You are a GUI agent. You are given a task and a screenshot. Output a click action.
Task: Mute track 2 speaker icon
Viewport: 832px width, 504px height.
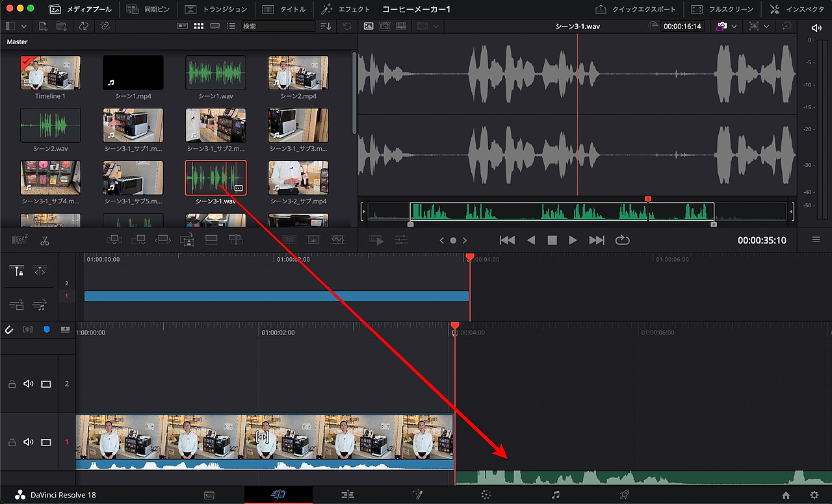[28, 384]
